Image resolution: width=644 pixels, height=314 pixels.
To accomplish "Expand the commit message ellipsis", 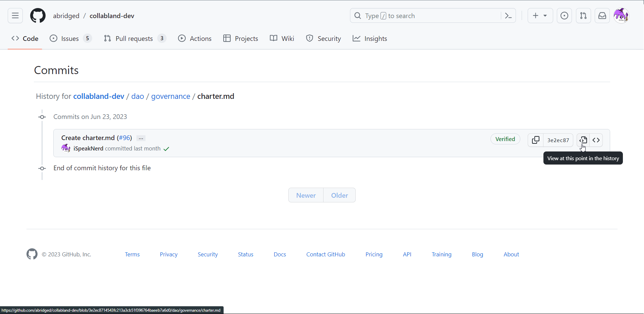I will click(141, 138).
